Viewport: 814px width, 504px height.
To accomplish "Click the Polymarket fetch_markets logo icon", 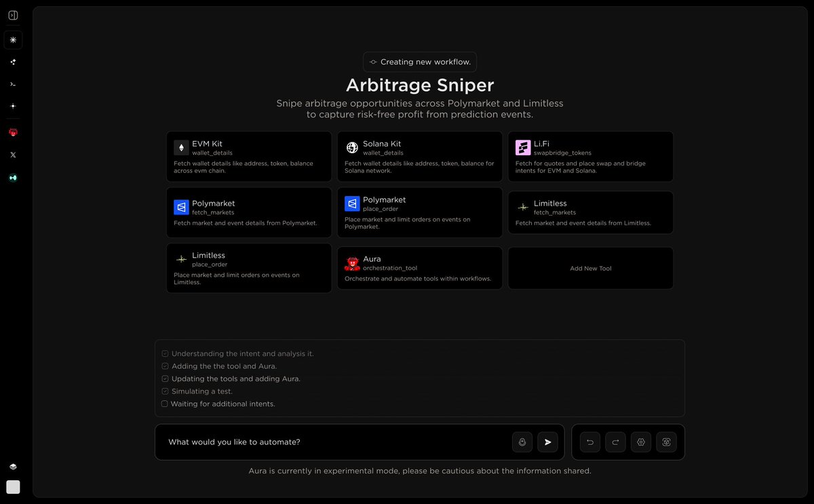I will tap(181, 208).
